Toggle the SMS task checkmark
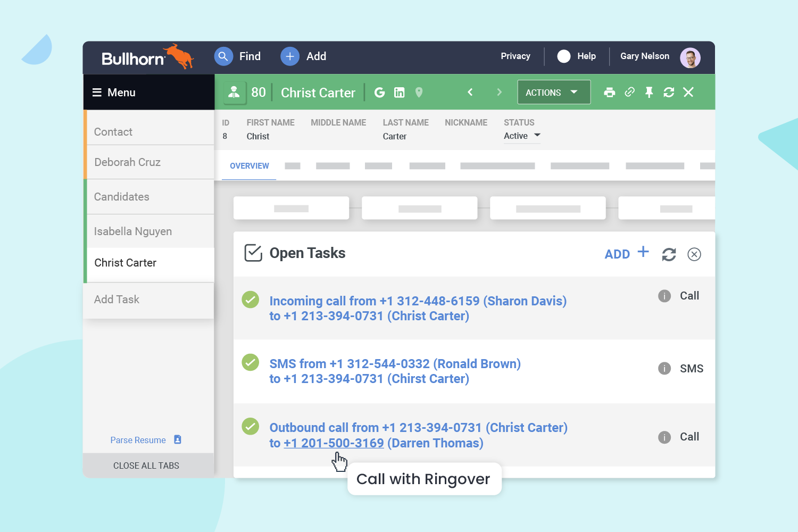 [251, 362]
